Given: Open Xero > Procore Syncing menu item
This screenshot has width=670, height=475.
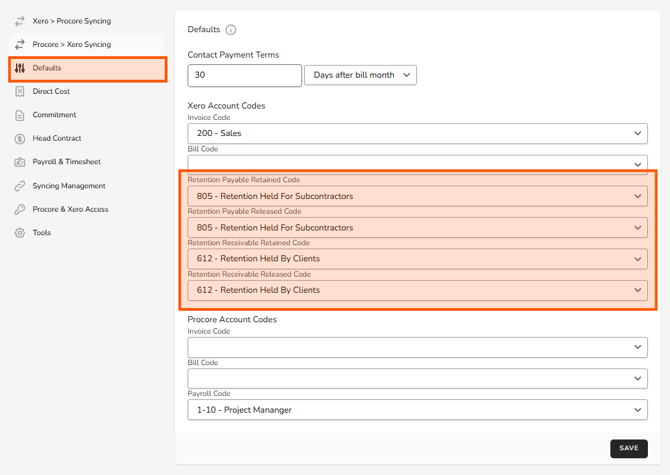Looking at the screenshot, I should click(x=86, y=21).
